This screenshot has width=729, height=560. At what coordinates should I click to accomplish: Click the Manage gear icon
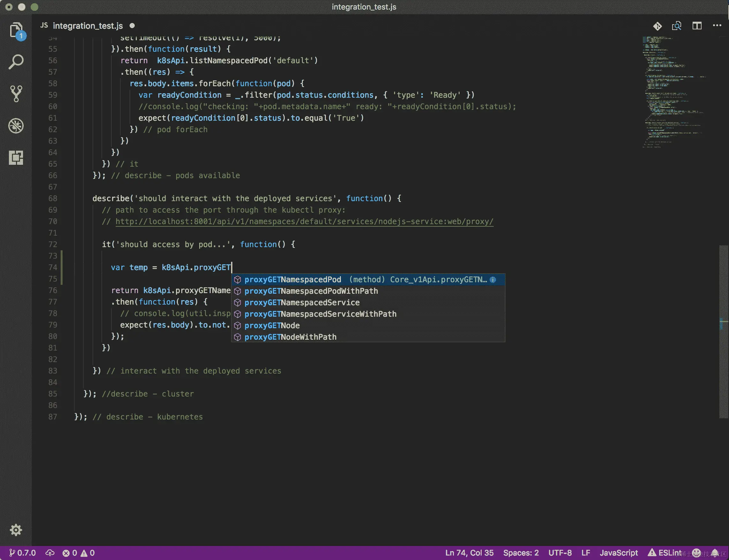coord(16,530)
